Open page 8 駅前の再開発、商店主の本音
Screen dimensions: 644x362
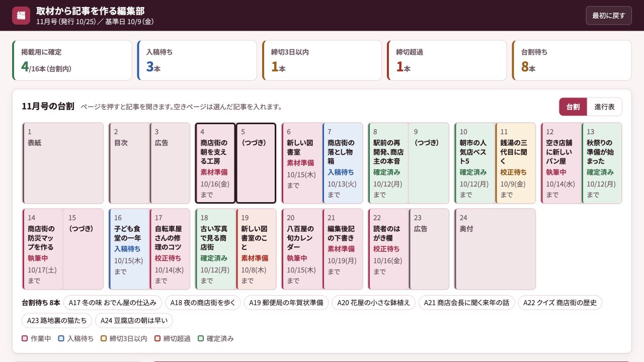[388, 163]
